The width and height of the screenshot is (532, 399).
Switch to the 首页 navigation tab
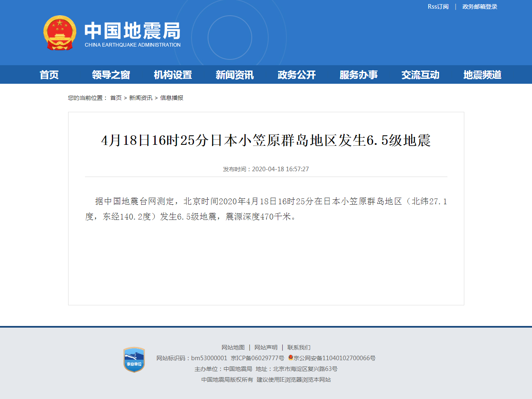49,75
